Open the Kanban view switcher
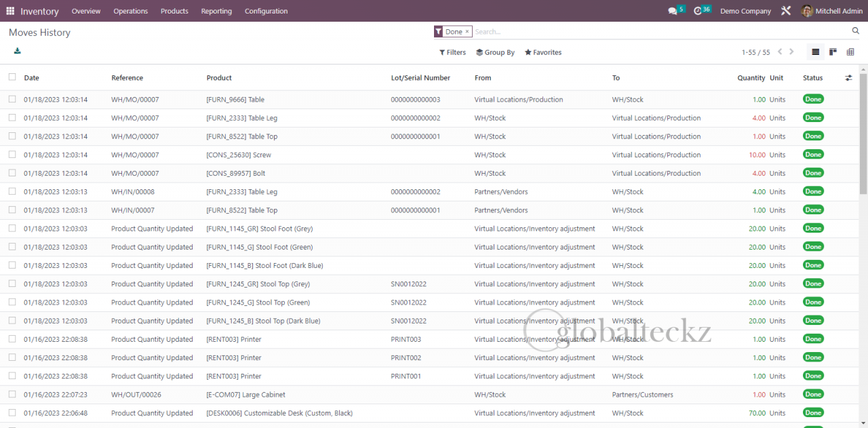This screenshot has width=868, height=428. coord(833,52)
